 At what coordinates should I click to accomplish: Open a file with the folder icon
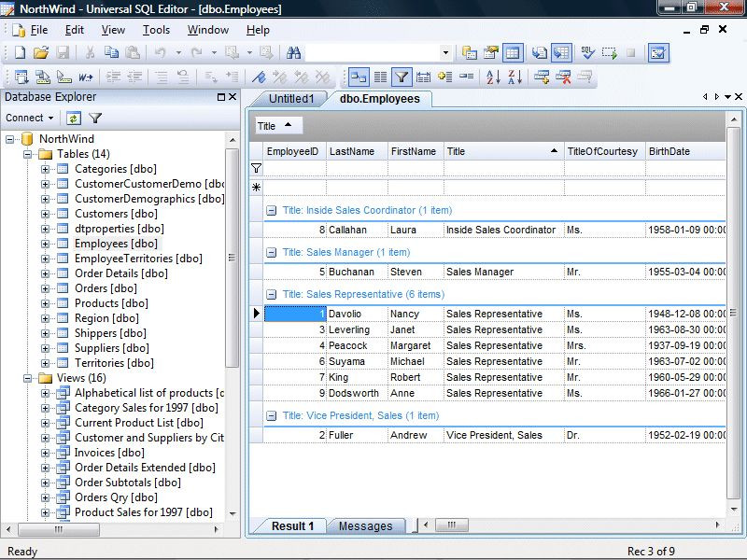point(41,52)
